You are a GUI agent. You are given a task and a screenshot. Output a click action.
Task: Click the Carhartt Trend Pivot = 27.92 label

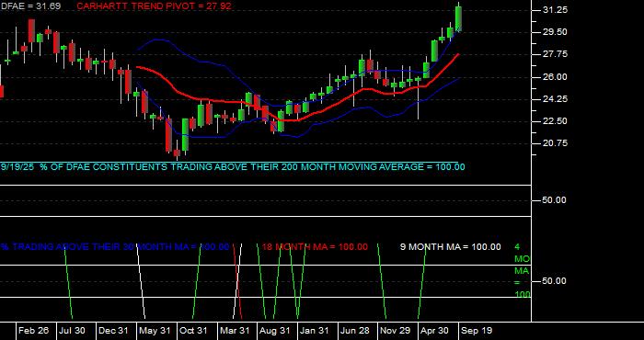click(x=154, y=6)
